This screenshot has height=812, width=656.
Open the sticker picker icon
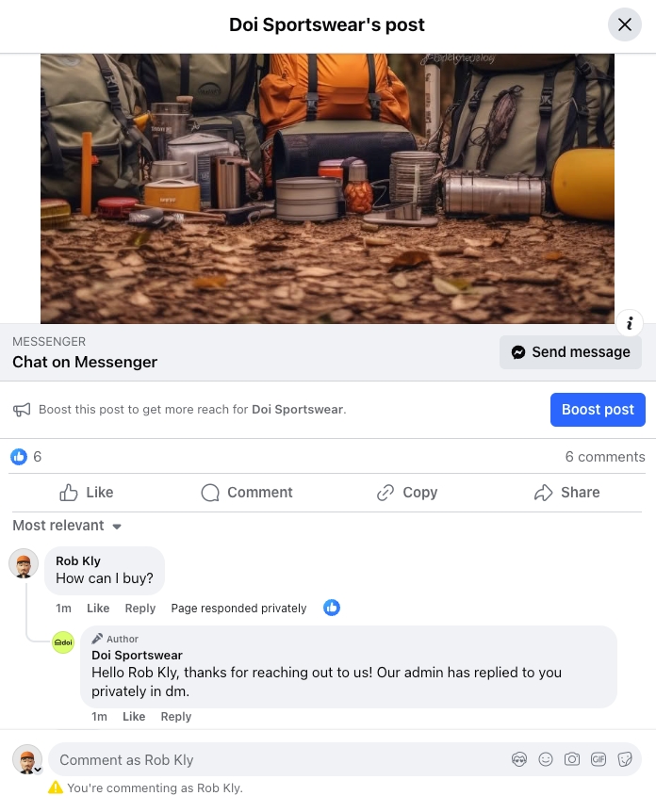point(625,759)
